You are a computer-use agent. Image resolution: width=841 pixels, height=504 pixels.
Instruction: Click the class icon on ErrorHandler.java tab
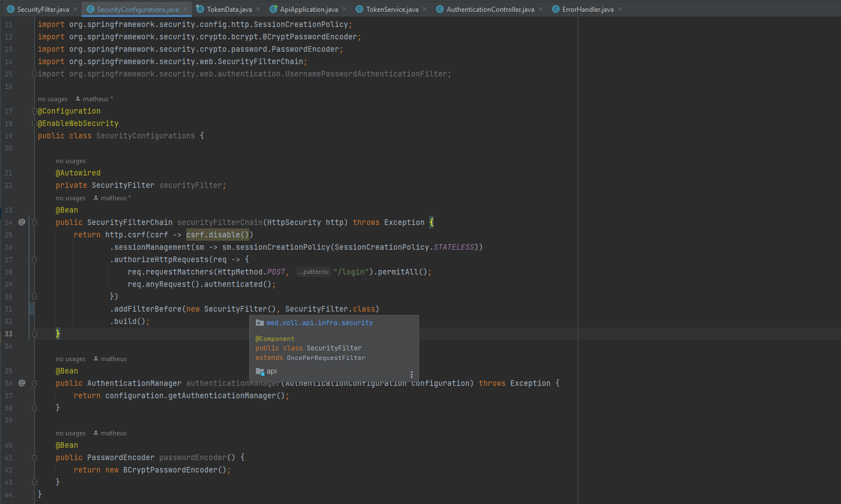click(555, 10)
